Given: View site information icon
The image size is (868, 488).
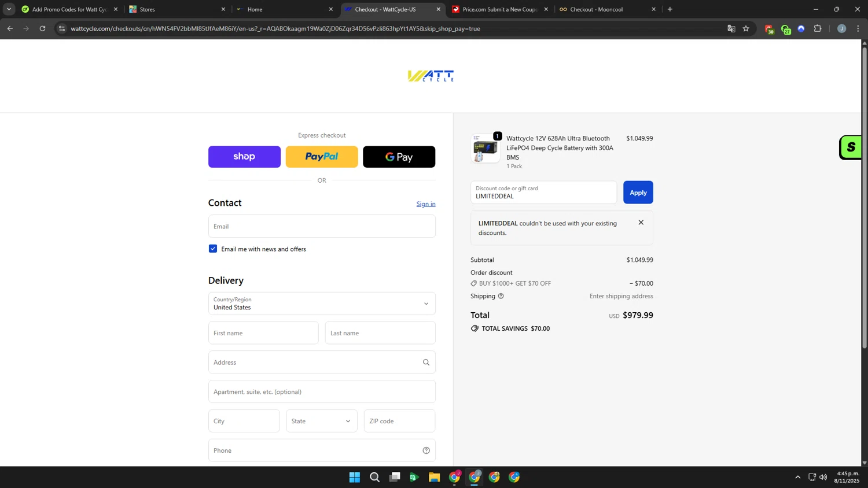Looking at the screenshot, I should [62, 28].
